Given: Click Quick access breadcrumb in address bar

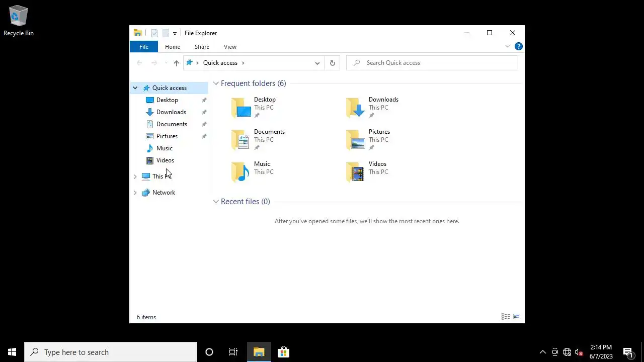Looking at the screenshot, I should (x=220, y=63).
